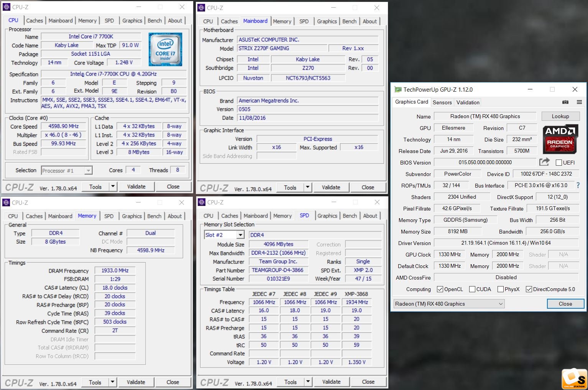Click the BIOS export share icon in GPU-Z
The height and width of the screenshot is (390, 588).
point(544,162)
